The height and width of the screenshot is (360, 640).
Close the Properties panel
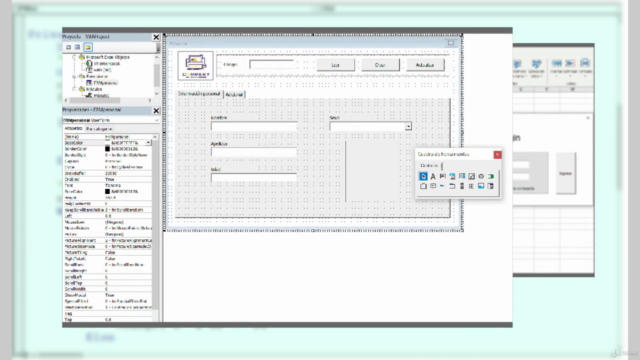pos(156,111)
